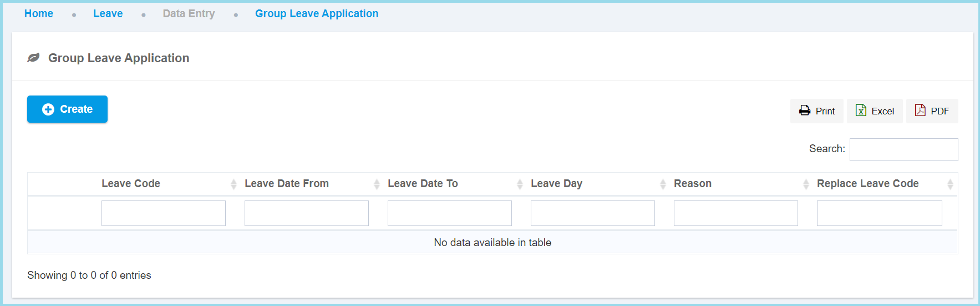The height and width of the screenshot is (306, 980).
Task: Sort the table by Leave Day
Action: [x=556, y=184]
